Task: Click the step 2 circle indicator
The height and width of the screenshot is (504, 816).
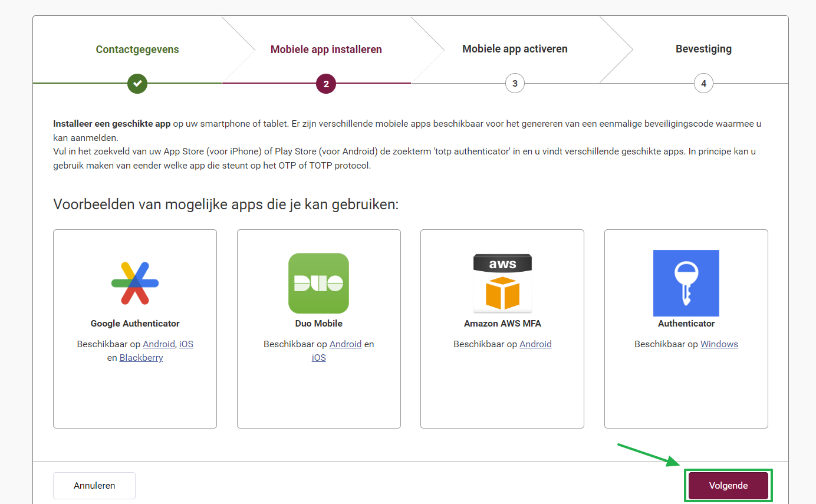Action: click(x=326, y=83)
